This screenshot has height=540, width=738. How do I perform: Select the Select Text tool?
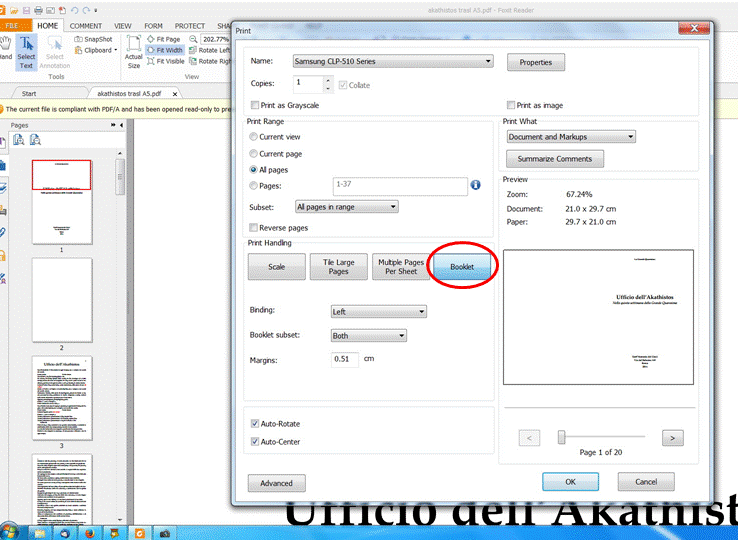pos(27,49)
